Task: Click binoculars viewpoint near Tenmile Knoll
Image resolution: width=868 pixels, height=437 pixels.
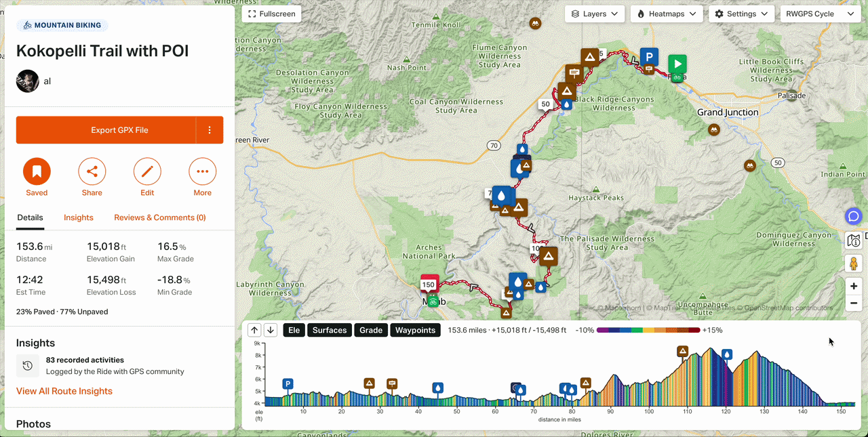Action: point(534,23)
